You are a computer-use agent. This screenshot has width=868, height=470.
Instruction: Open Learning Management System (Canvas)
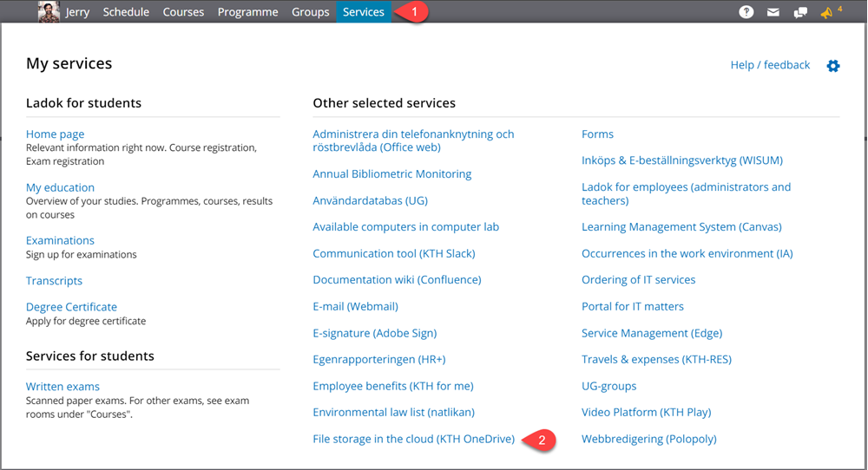(681, 227)
